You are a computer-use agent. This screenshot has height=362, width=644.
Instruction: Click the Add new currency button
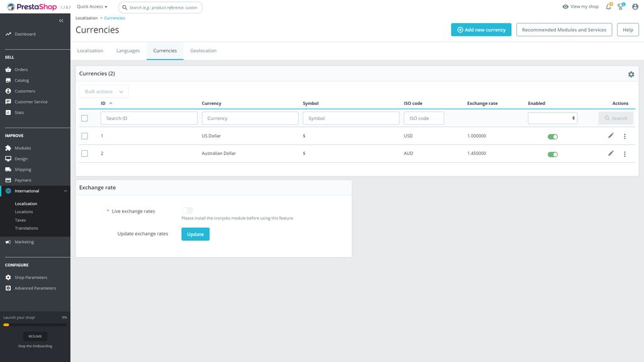482,29
